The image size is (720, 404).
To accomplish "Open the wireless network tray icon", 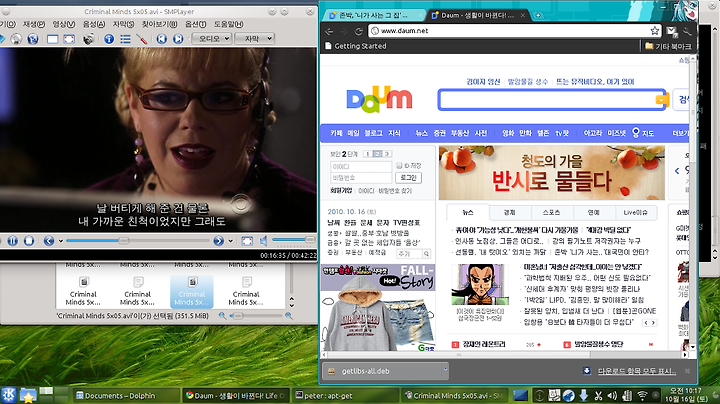I will click(642, 395).
